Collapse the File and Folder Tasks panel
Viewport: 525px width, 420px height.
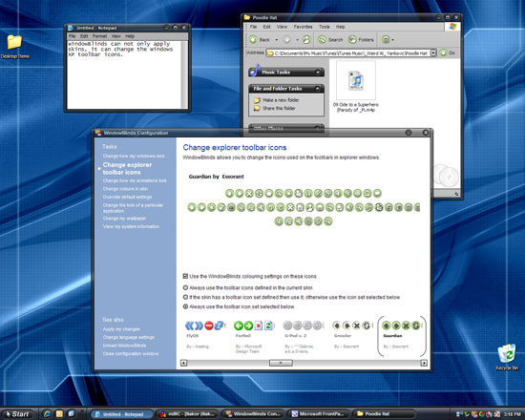(318, 89)
